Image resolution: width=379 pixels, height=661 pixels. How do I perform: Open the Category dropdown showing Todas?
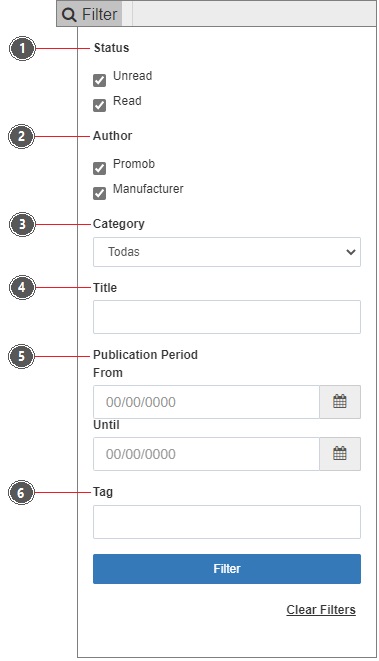tap(227, 252)
